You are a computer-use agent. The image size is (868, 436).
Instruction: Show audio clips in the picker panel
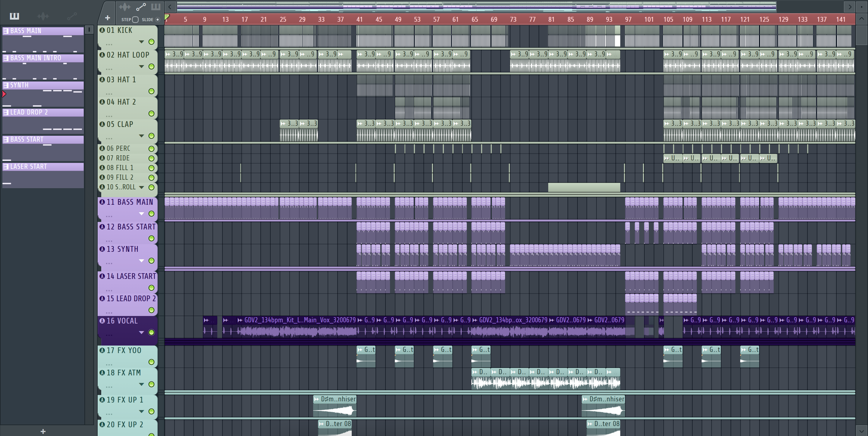(43, 16)
